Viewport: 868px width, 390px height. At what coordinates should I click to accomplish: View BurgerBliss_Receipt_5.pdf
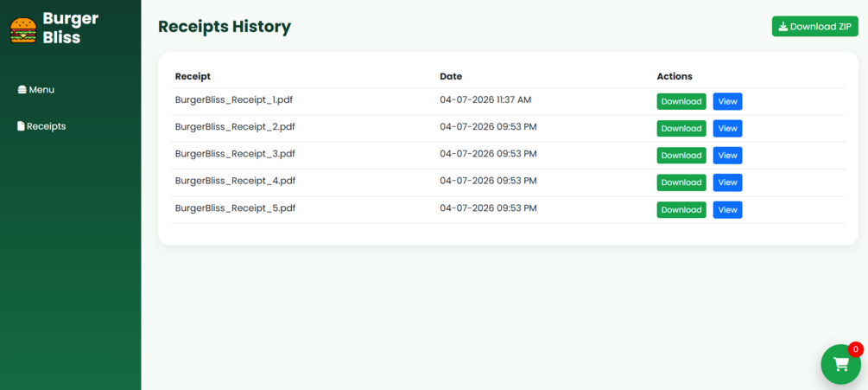[x=727, y=210]
